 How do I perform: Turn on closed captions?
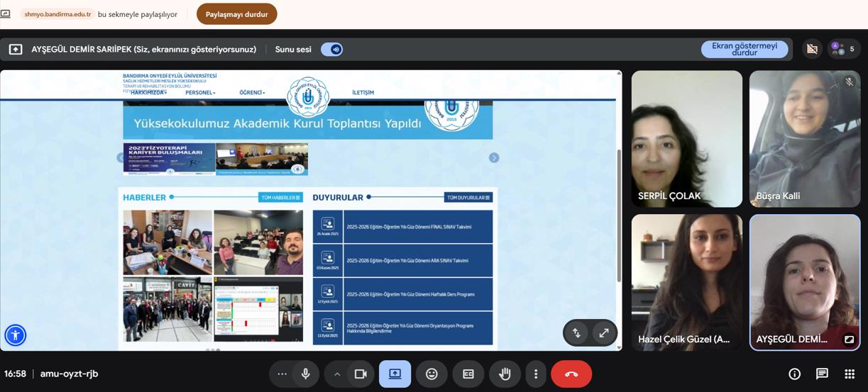coord(468,374)
